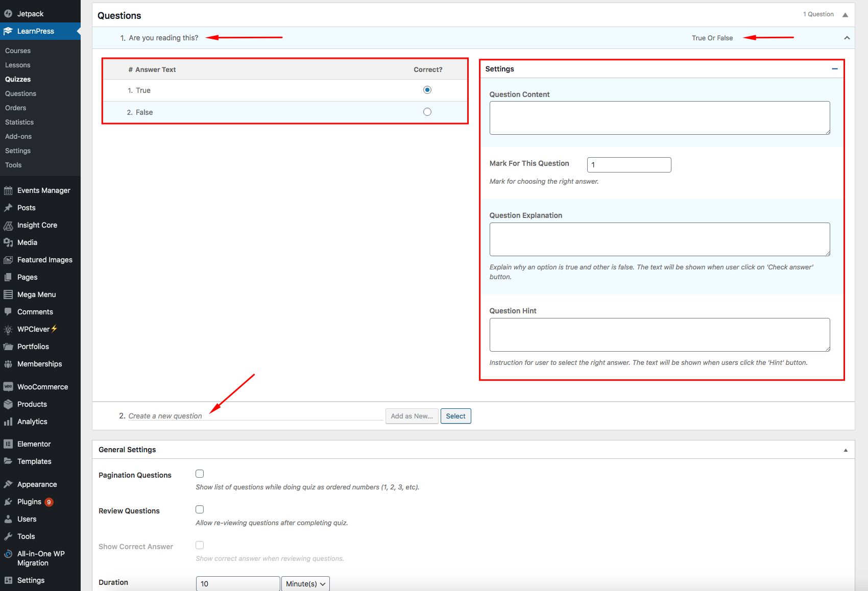
Task: Click the Elementor icon in sidebar
Action: click(8, 444)
